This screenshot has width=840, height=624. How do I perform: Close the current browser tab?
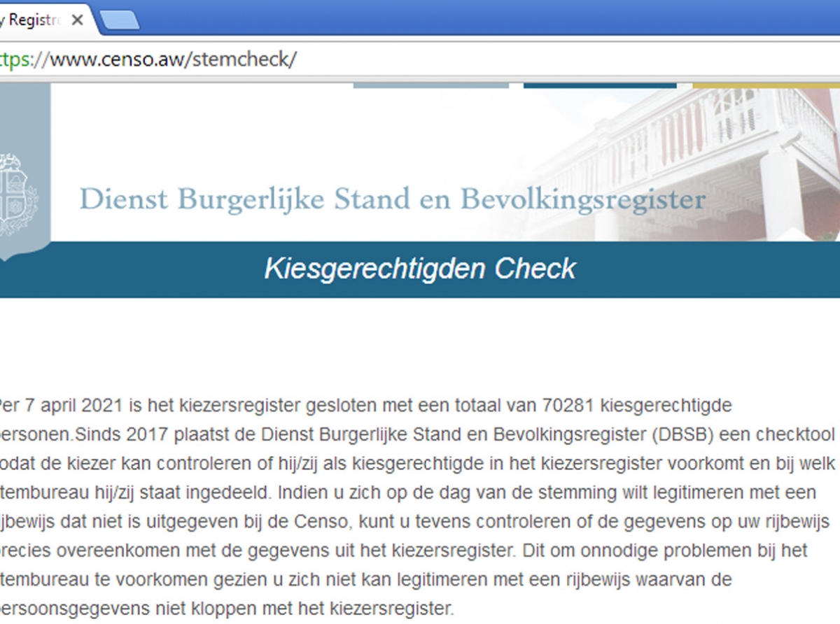(77, 20)
